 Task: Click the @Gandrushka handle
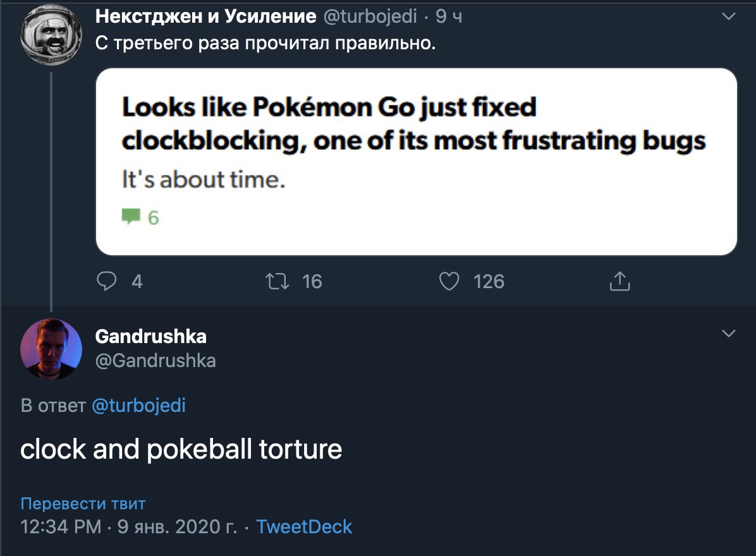point(155,361)
